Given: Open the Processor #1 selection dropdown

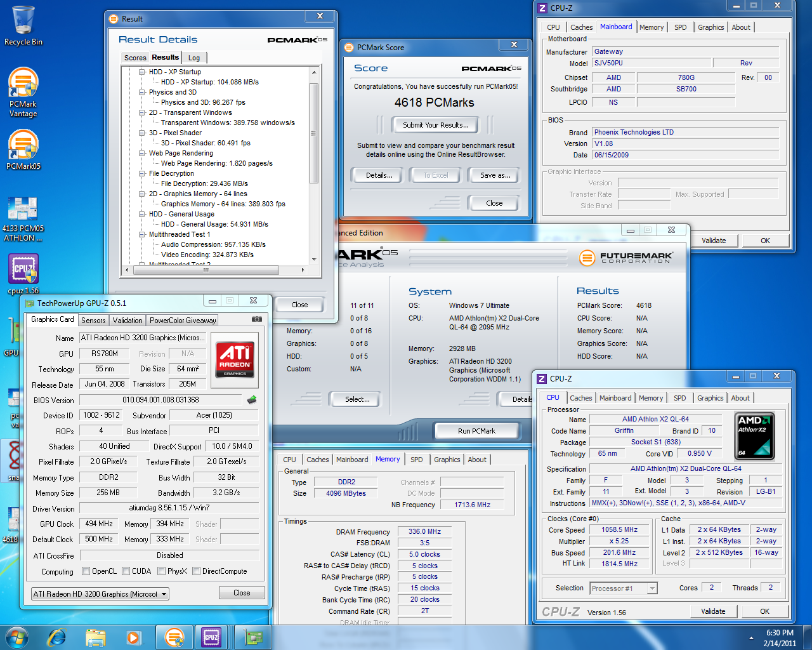Looking at the screenshot, I should coord(624,588).
